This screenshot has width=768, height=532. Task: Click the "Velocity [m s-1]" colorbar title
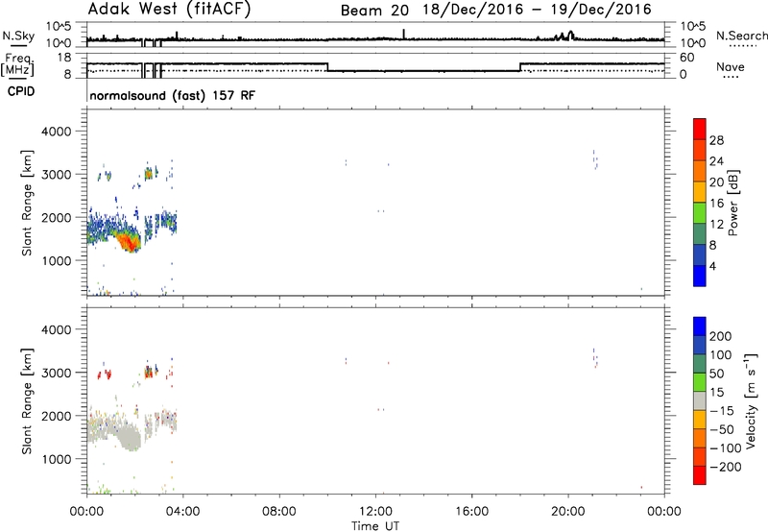751,401
